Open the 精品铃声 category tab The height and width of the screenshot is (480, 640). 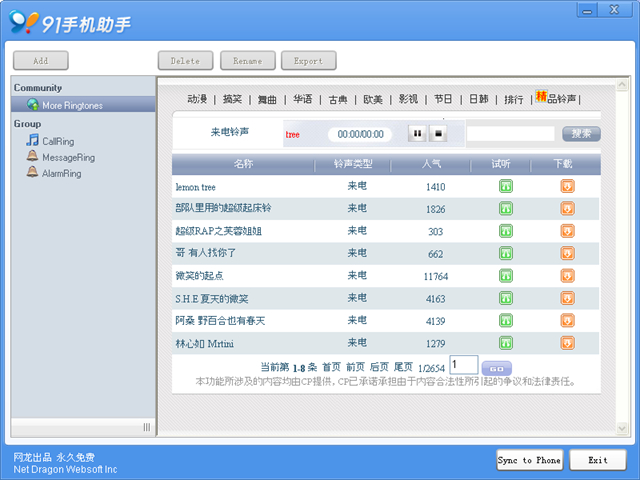tap(556, 98)
